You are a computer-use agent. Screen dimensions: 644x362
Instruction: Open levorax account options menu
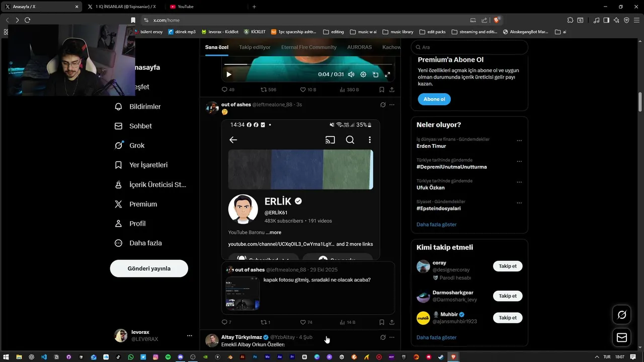point(190,335)
